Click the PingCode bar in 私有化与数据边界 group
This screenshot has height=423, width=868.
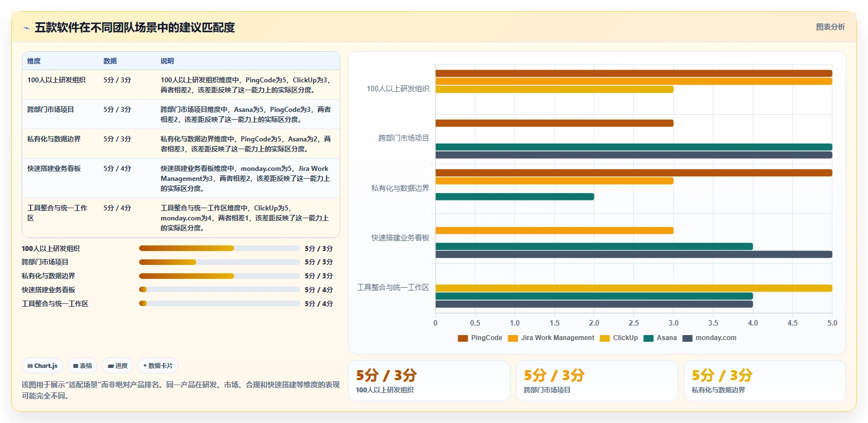pos(633,173)
